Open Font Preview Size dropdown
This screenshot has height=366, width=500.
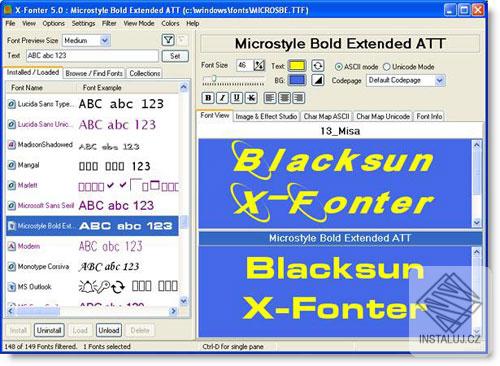pos(105,41)
